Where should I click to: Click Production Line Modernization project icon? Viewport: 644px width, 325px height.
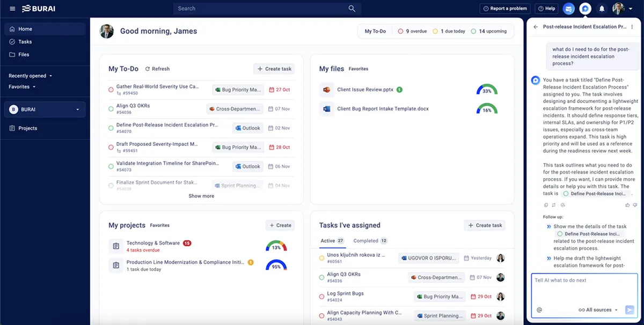(x=115, y=265)
